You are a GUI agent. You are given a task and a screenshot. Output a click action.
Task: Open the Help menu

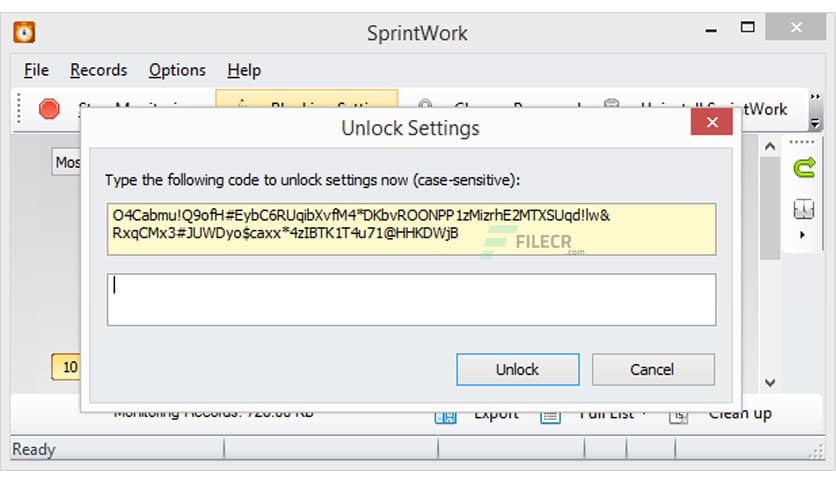(244, 70)
